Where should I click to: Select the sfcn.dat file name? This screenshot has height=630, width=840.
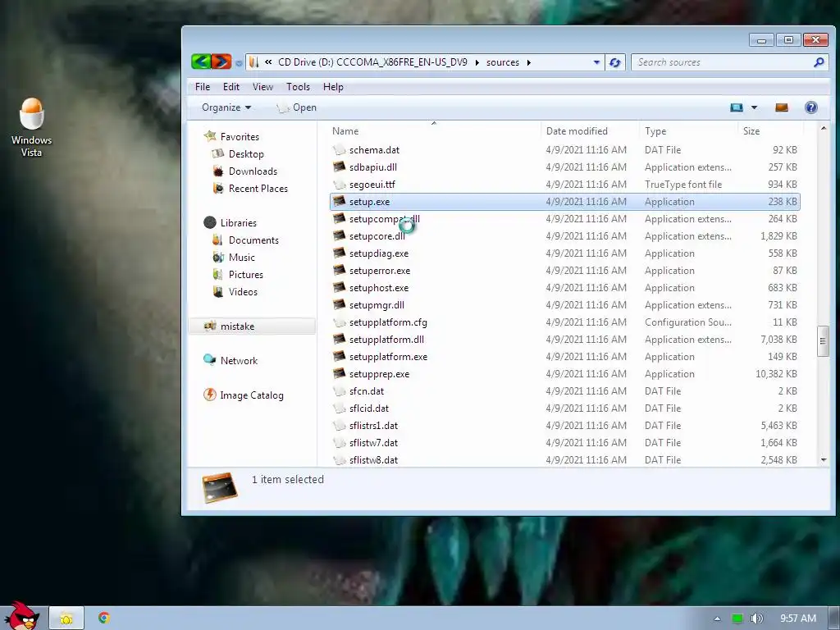[x=367, y=391]
